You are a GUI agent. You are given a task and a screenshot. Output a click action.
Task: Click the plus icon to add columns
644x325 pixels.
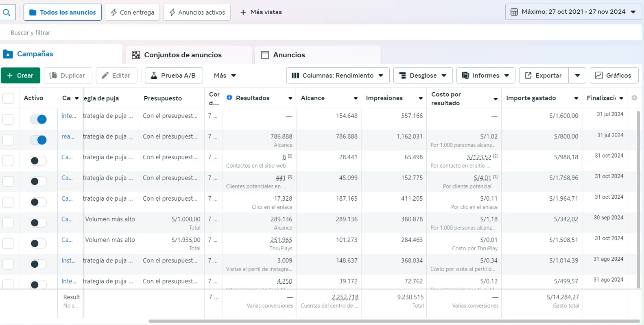tap(634, 98)
